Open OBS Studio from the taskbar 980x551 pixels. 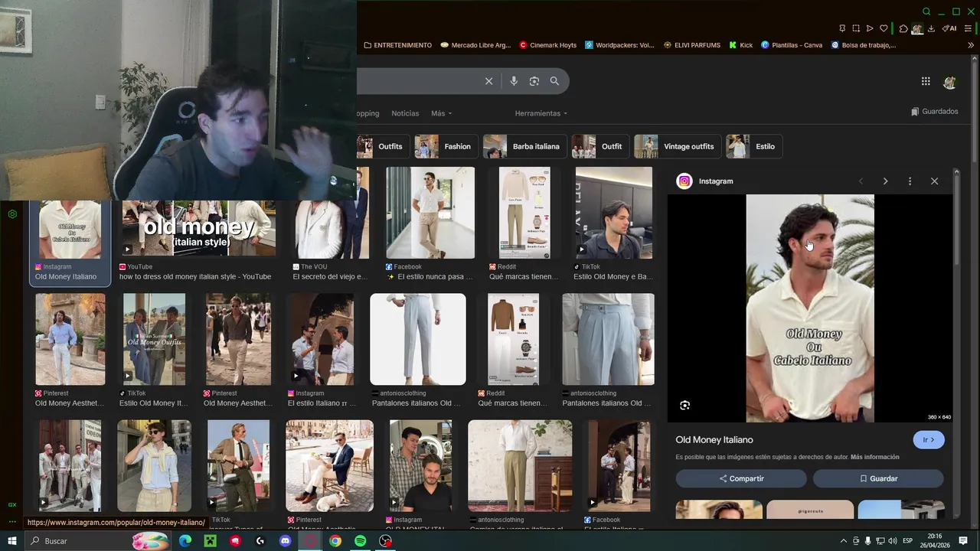(x=386, y=541)
